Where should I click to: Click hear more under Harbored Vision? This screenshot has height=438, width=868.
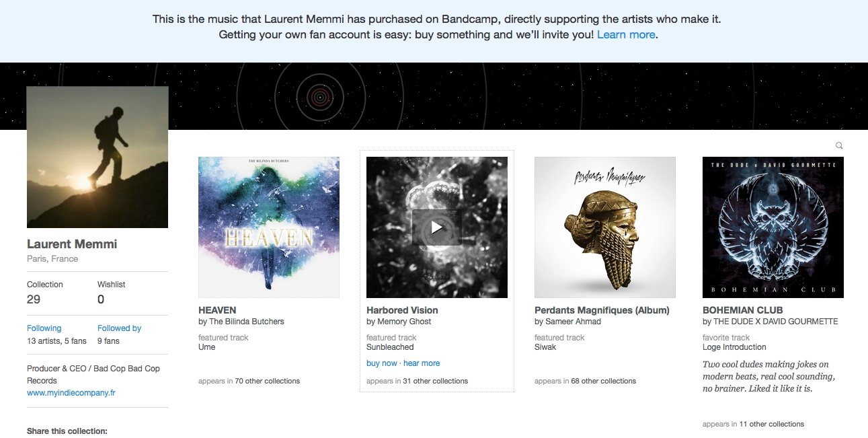tap(422, 363)
